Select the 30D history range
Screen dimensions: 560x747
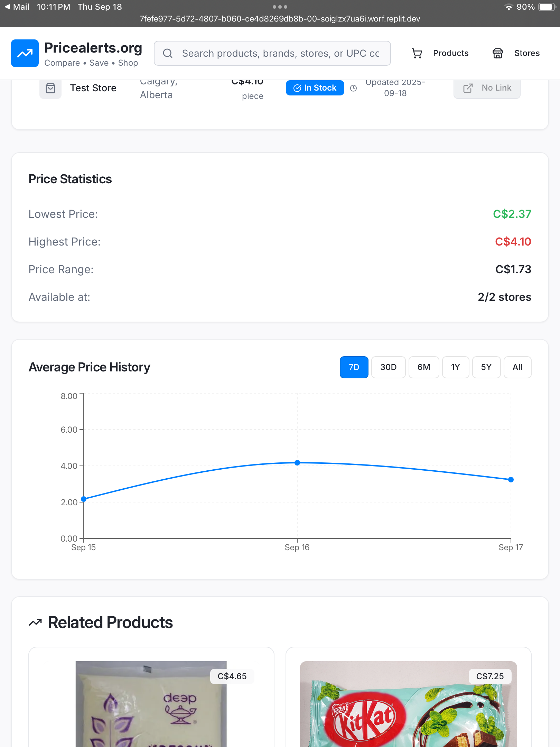(x=389, y=367)
